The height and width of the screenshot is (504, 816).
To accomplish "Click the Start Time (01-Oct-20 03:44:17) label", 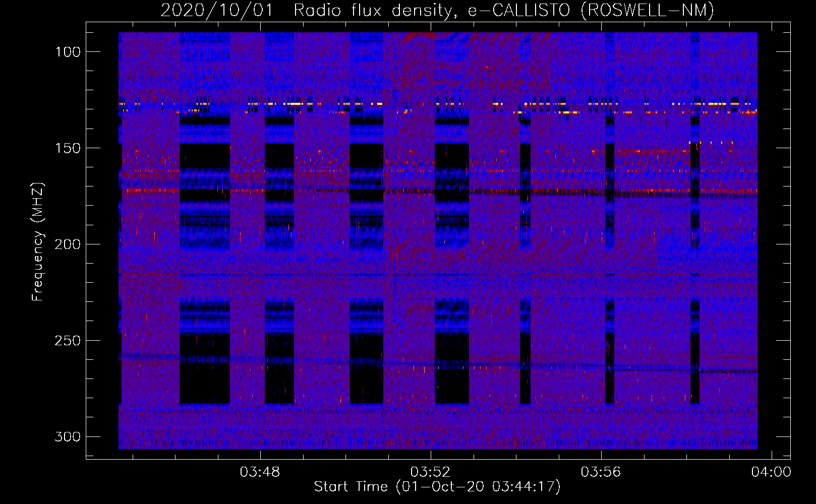I will 437,487.
